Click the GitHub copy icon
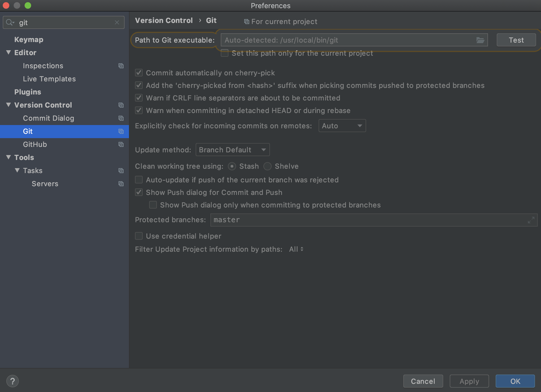Viewport: 541px width, 392px height. point(121,144)
